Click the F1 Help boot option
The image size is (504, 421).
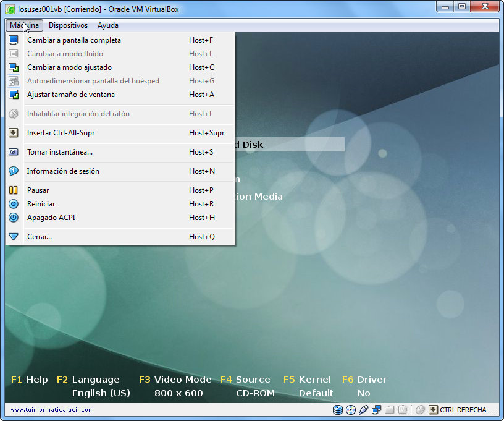[x=29, y=380]
